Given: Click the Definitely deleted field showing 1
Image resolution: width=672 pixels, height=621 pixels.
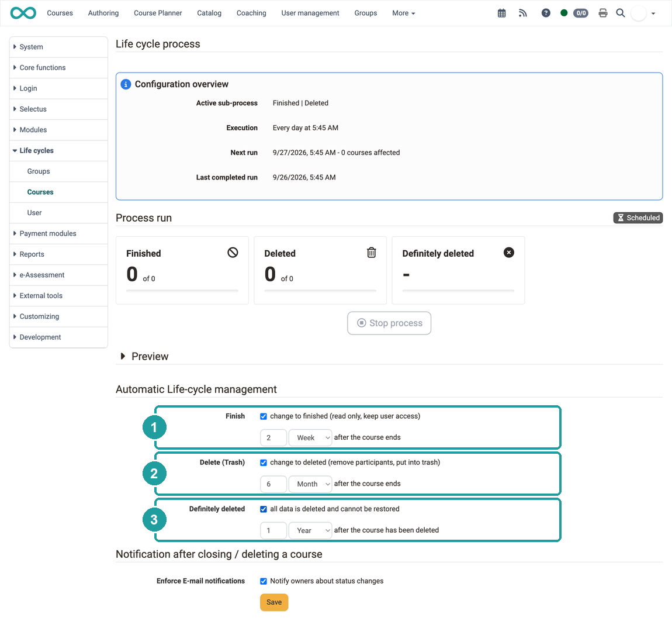Looking at the screenshot, I should pos(273,530).
